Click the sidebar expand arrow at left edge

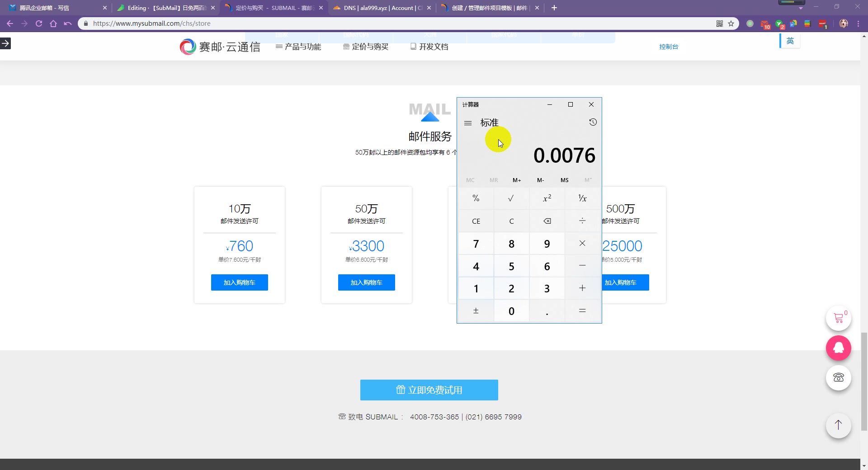click(x=5, y=43)
